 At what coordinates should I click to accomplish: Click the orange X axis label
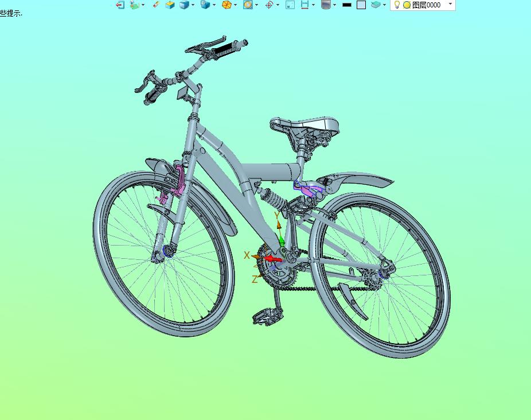[247, 255]
